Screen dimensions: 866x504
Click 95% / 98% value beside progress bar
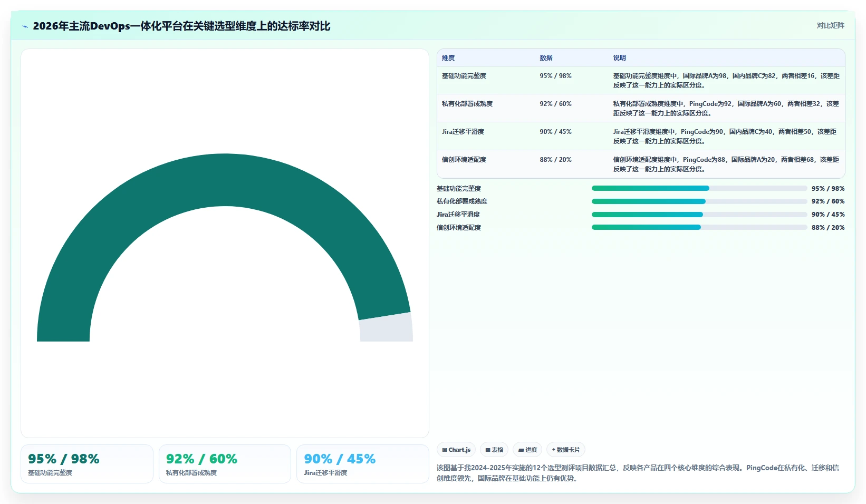coord(828,189)
